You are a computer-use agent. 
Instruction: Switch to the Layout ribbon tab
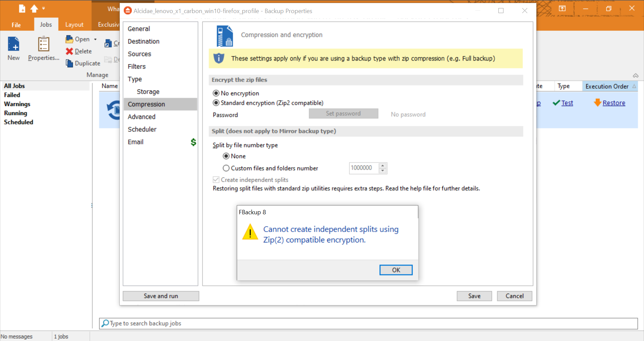point(74,24)
